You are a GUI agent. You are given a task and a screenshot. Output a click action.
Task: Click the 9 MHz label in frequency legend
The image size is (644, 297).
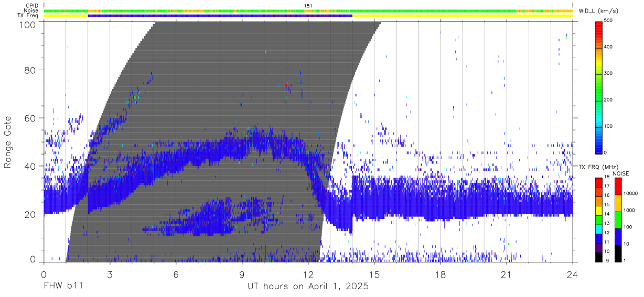[607, 260]
